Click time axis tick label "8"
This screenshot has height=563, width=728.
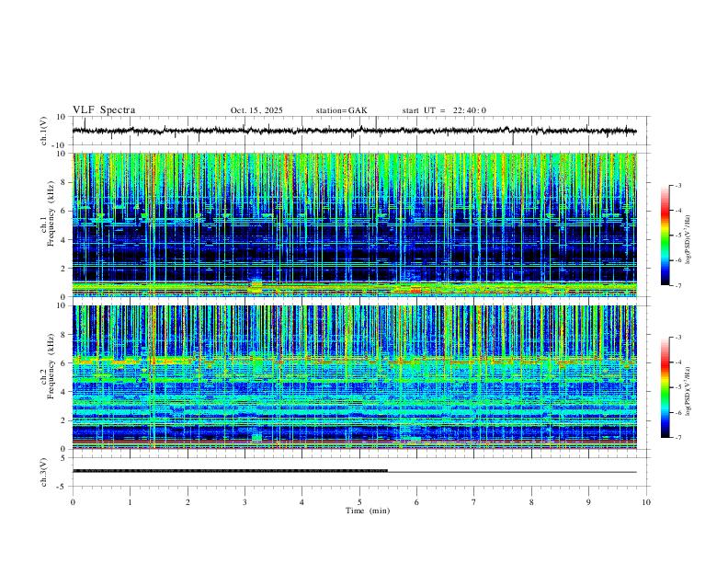[531, 502]
